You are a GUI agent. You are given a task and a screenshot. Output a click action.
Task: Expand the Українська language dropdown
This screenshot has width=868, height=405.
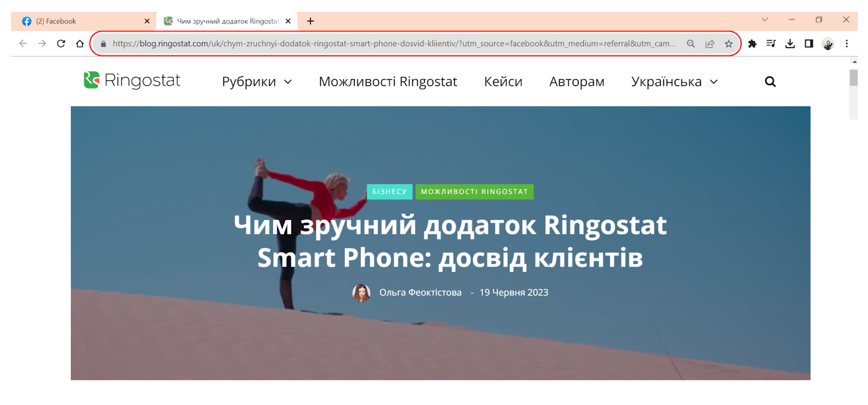pyautogui.click(x=674, y=81)
